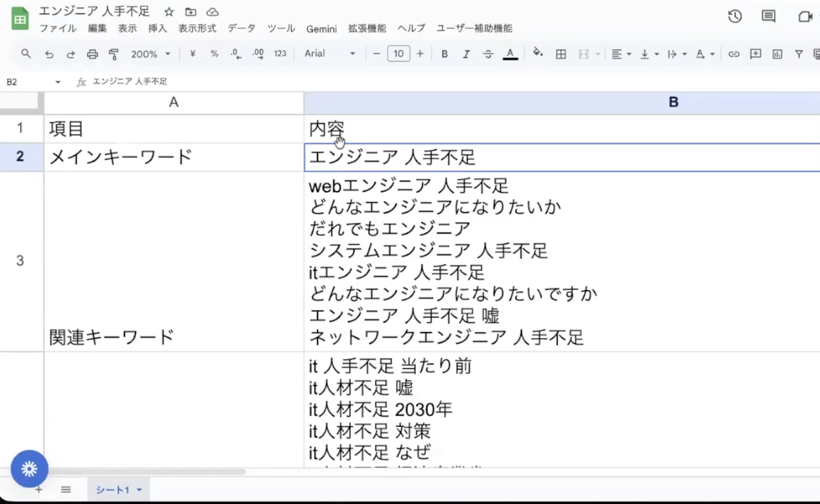Open the cell borders tool
The height and width of the screenshot is (504, 820).
[x=561, y=54]
